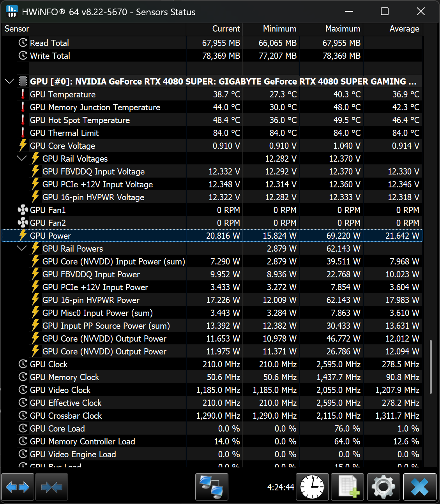Select the GPU Memory Controller Load row

212,441
